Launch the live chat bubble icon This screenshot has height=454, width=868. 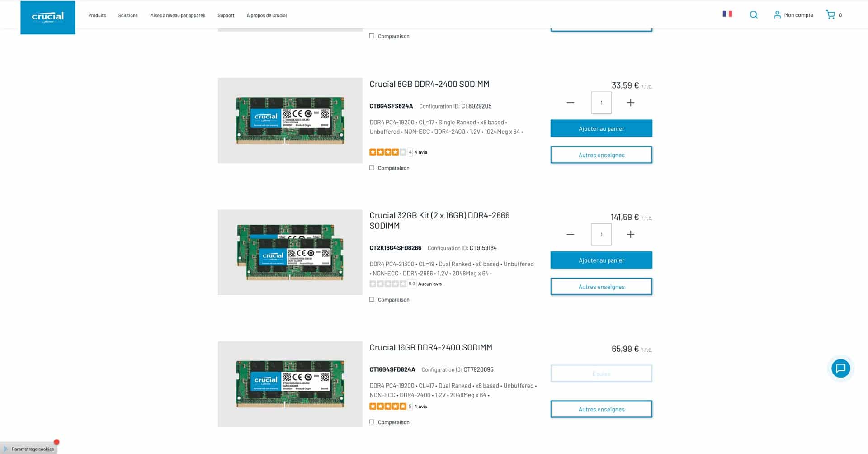click(841, 369)
